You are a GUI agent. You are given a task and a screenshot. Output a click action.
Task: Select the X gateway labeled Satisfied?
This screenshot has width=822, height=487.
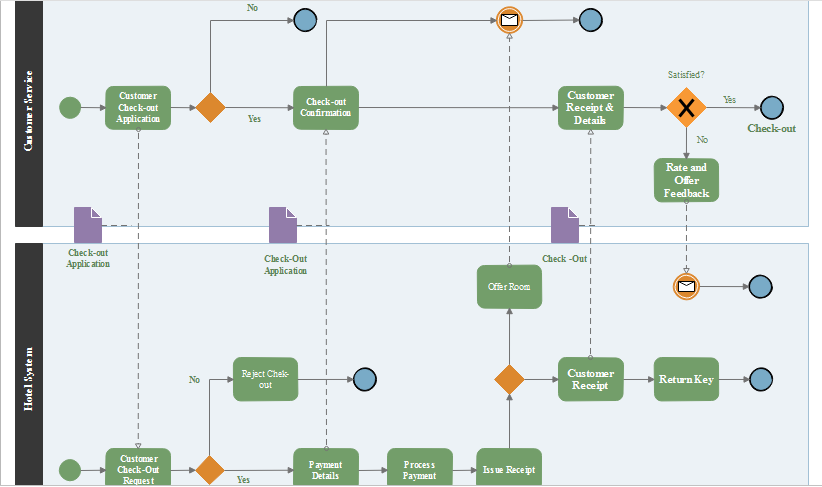686,107
